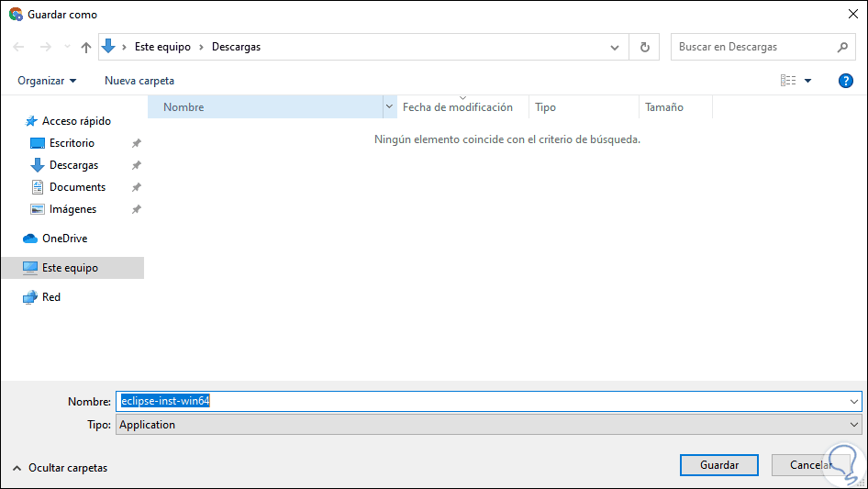The image size is (868, 489).
Task: Click the pin icon beside Imágenes
Action: point(136,209)
